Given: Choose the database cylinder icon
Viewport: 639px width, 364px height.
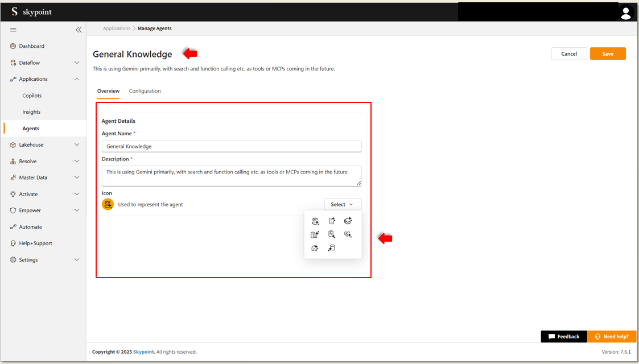Looking at the screenshot, I should pos(332,248).
